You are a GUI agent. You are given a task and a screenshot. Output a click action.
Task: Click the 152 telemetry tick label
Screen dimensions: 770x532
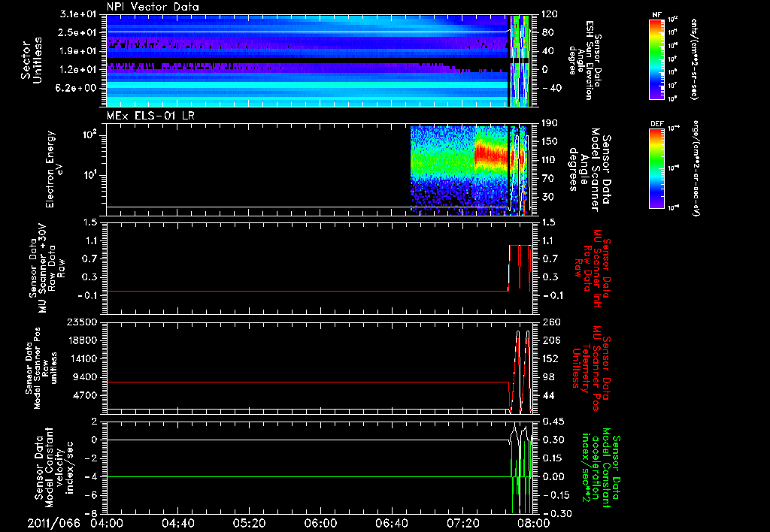point(550,358)
